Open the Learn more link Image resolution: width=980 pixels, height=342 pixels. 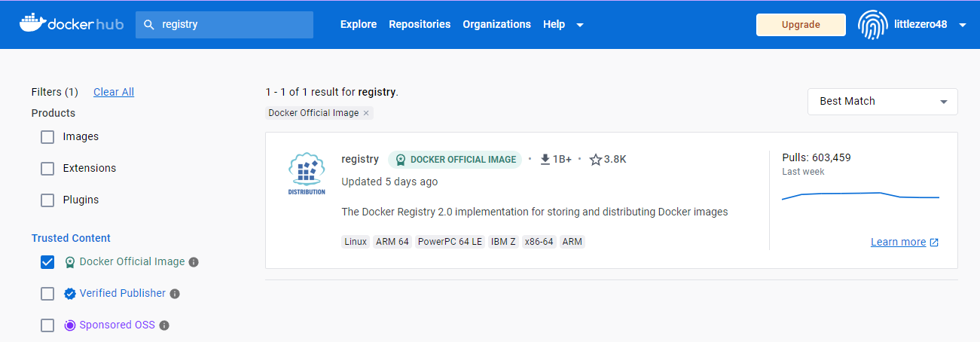(898, 242)
